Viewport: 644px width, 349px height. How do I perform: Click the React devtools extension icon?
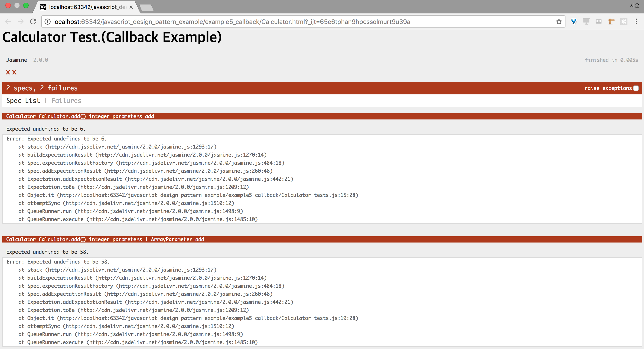coord(624,22)
